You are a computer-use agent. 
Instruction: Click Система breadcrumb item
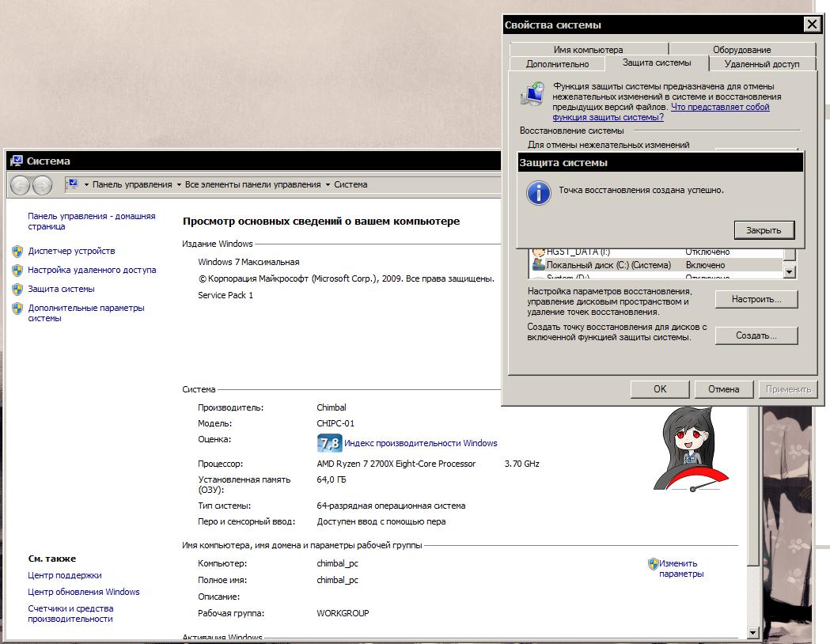351,184
